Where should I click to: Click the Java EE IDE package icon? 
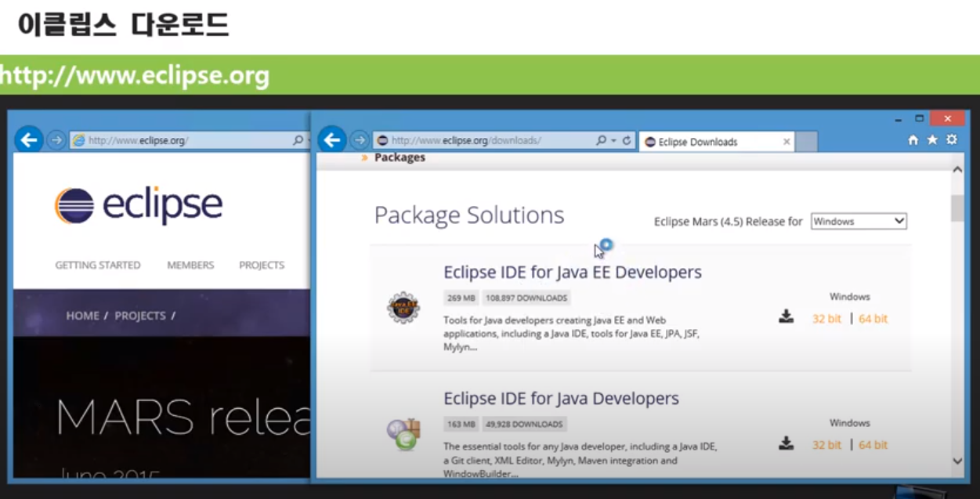click(403, 308)
